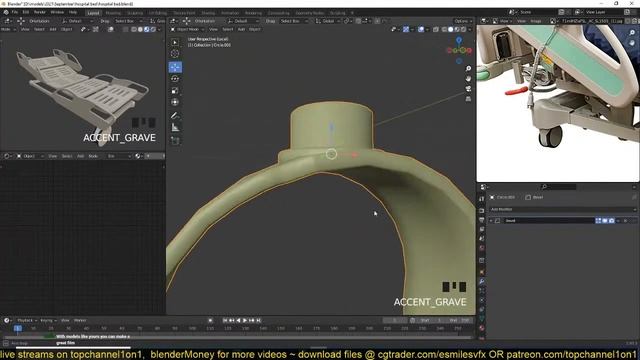This screenshot has height=360, width=640.
Task: Open Keying dropdown in timeline
Action: point(48,320)
